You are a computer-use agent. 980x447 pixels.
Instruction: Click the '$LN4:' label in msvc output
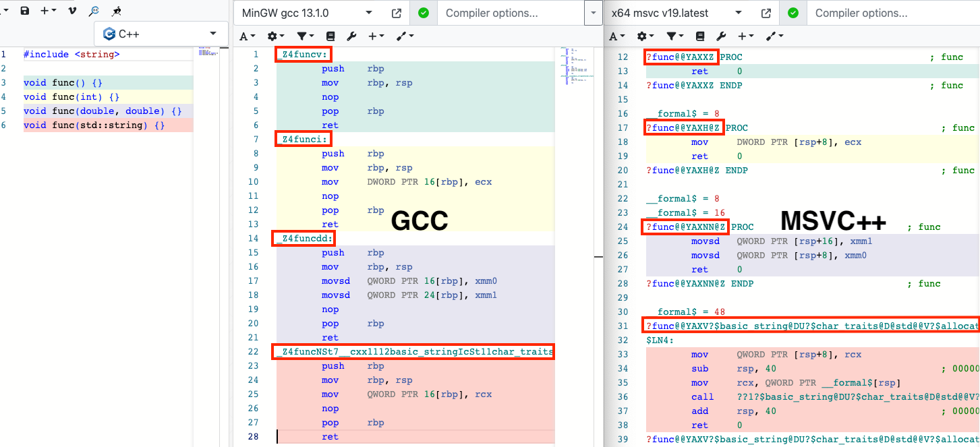coord(660,340)
